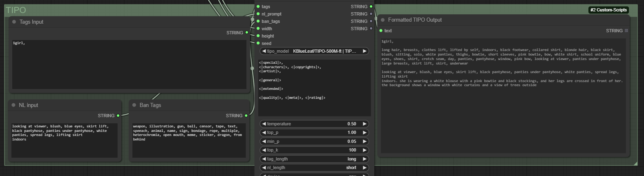
Task: Decrease temperature with left arrow
Action: click(x=264, y=124)
